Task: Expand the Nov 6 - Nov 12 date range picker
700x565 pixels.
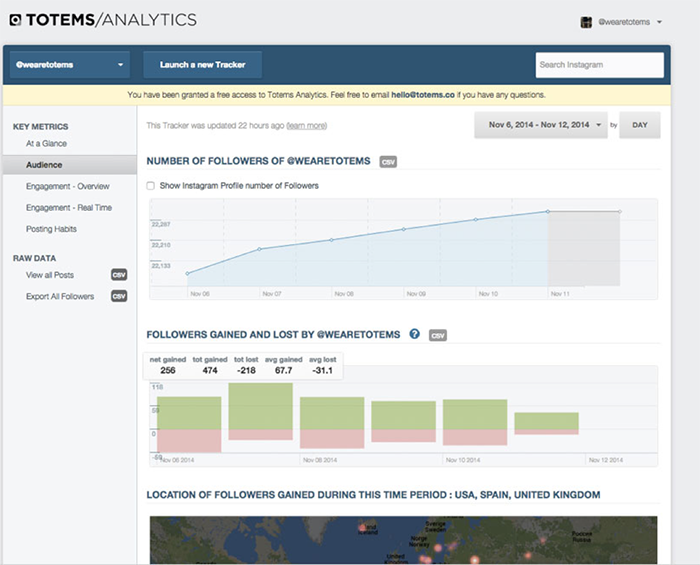Action: [539, 125]
